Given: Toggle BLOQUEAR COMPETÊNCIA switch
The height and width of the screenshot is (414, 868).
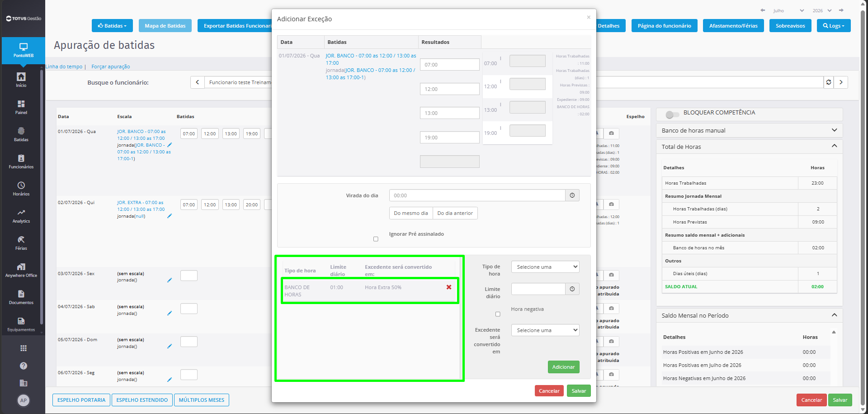Looking at the screenshot, I should [x=672, y=114].
